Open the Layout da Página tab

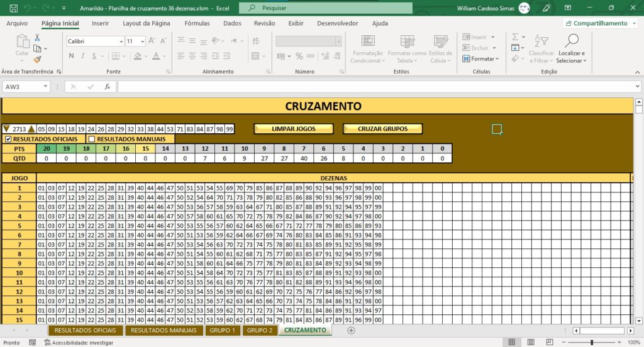146,23
